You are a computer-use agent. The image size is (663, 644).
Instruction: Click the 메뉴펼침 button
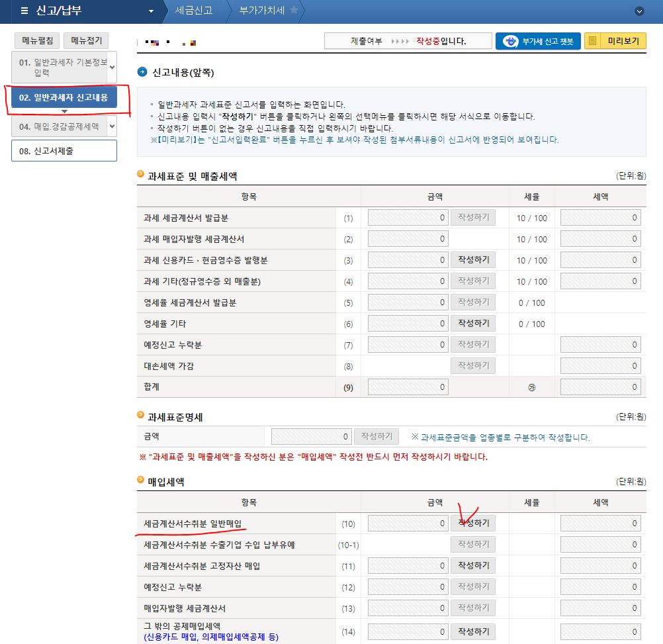(x=37, y=40)
